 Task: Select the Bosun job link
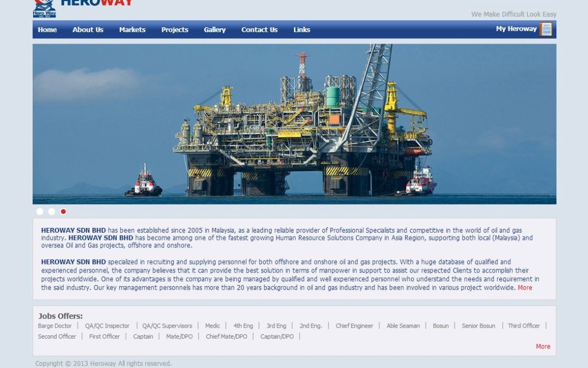click(440, 326)
